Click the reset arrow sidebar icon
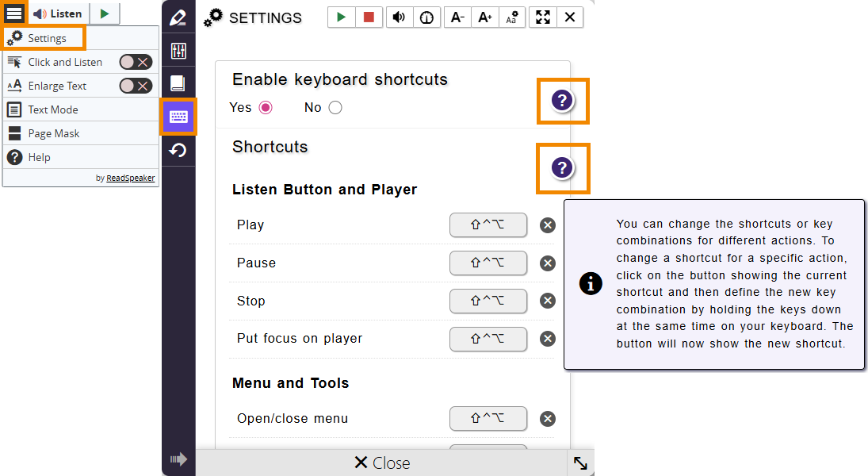868x476 pixels. click(178, 150)
